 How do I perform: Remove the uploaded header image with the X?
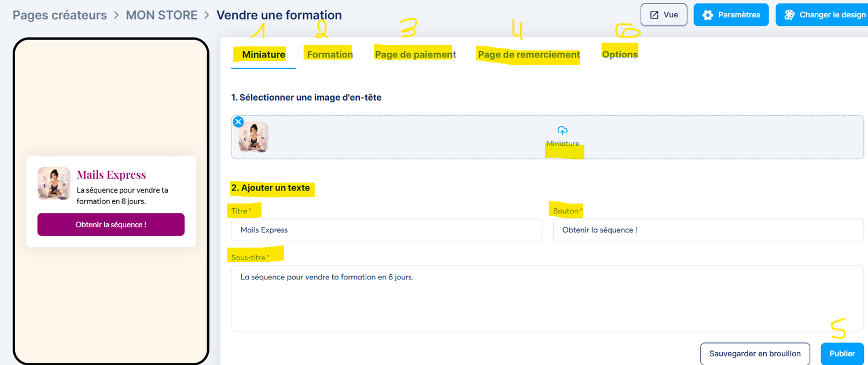pyautogui.click(x=238, y=121)
